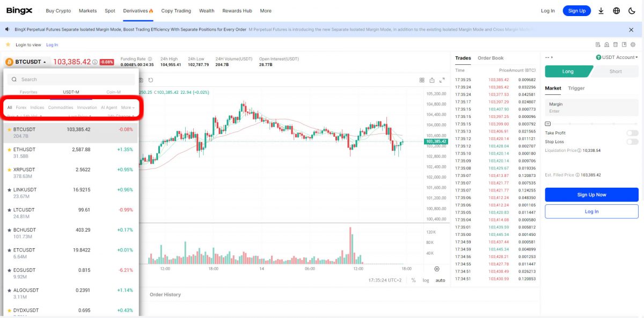Select the Commodities category filter

[x=61, y=107]
